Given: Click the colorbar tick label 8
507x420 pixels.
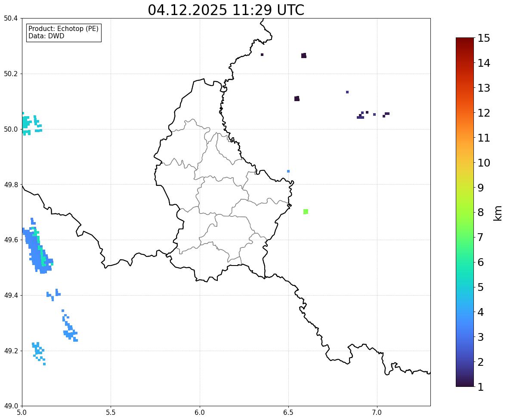Looking at the screenshot, I should (x=481, y=213).
